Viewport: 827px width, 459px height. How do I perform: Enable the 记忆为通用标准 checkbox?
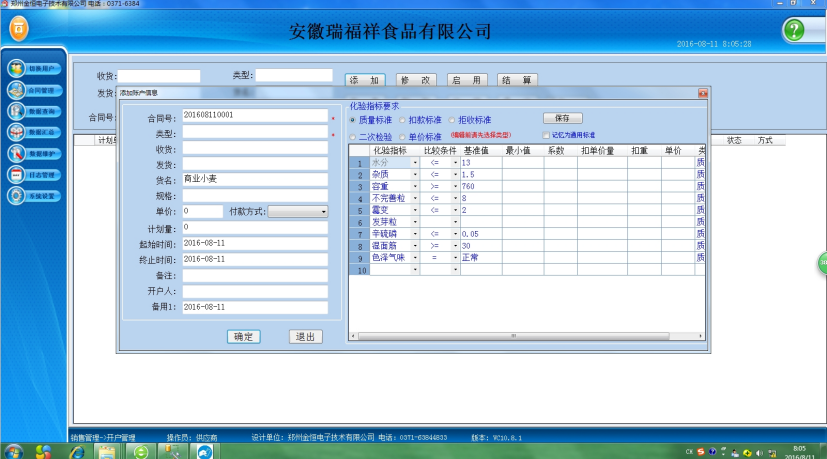(x=546, y=135)
